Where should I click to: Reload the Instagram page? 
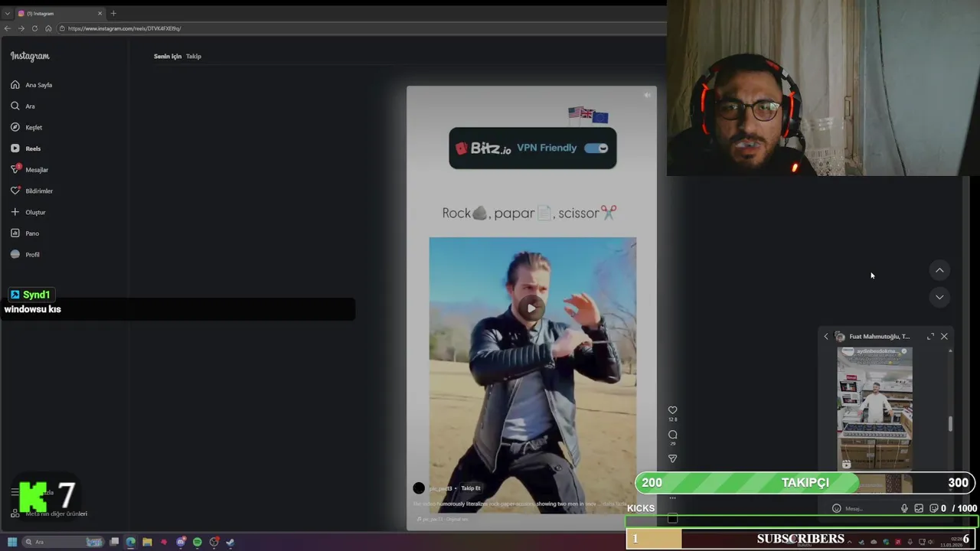(34, 28)
